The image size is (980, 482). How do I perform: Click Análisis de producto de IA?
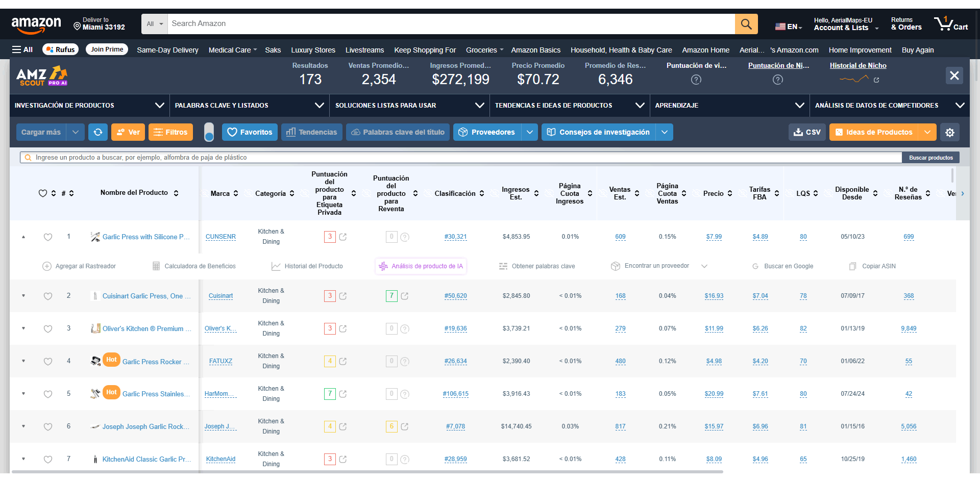421,266
